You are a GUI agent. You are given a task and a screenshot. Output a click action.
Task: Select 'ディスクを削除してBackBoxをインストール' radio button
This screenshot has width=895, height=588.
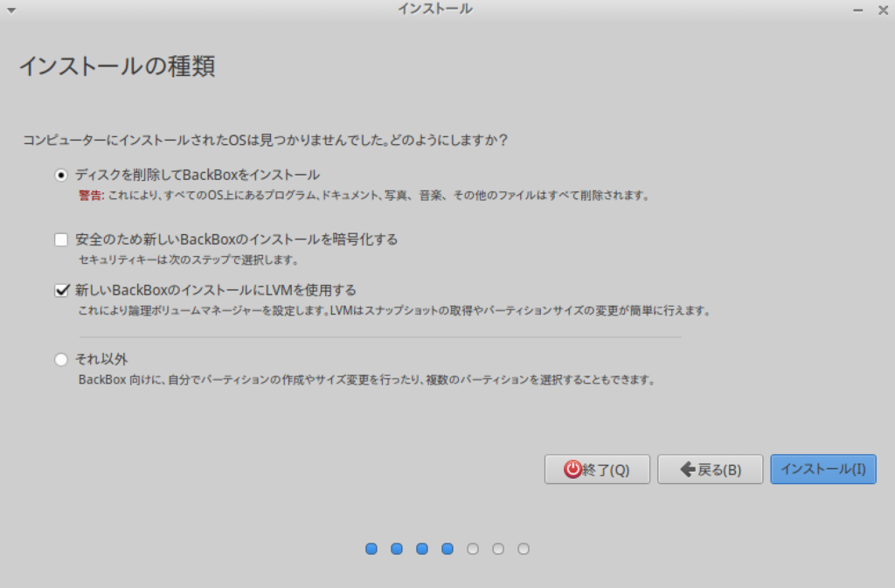coord(60,175)
